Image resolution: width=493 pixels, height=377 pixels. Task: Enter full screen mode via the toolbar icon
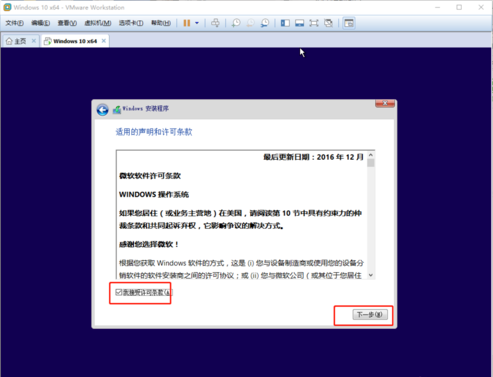pos(314,23)
